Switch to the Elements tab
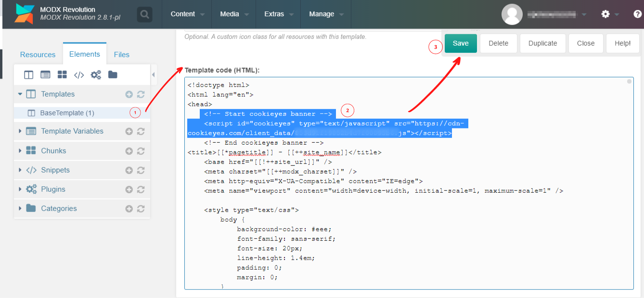Image resolution: width=644 pixels, height=298 pixels. [85, 54]
